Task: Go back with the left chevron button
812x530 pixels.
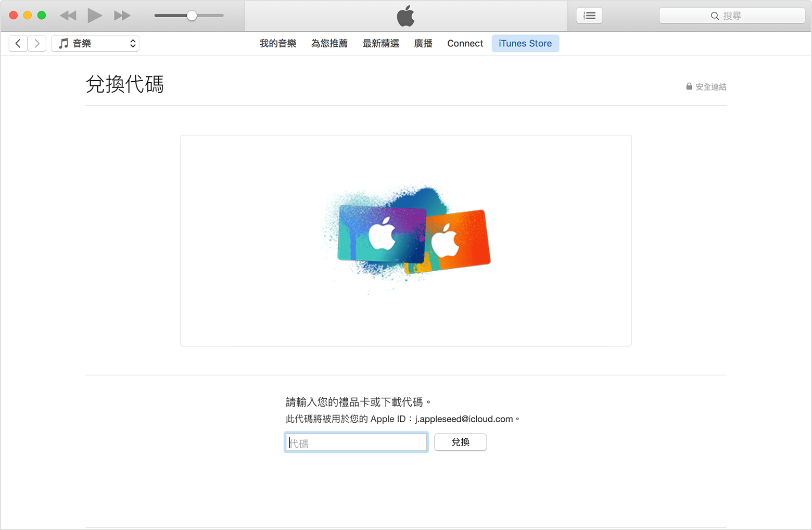Action: [x=18, y=43]
